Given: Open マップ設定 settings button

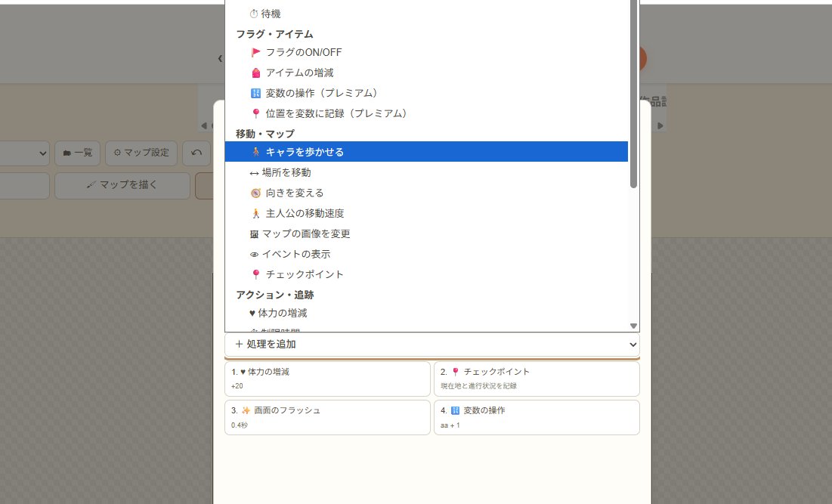Looking at the screenshot, I should pyautogui.click(x=141, y=153).
